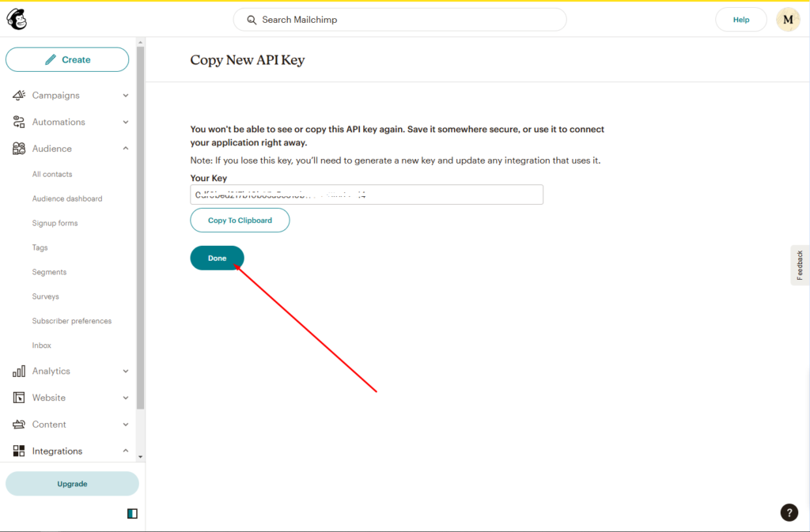The image size is (810, 532).
Task: Expand the Analytics section chevron
Action: 126,371
